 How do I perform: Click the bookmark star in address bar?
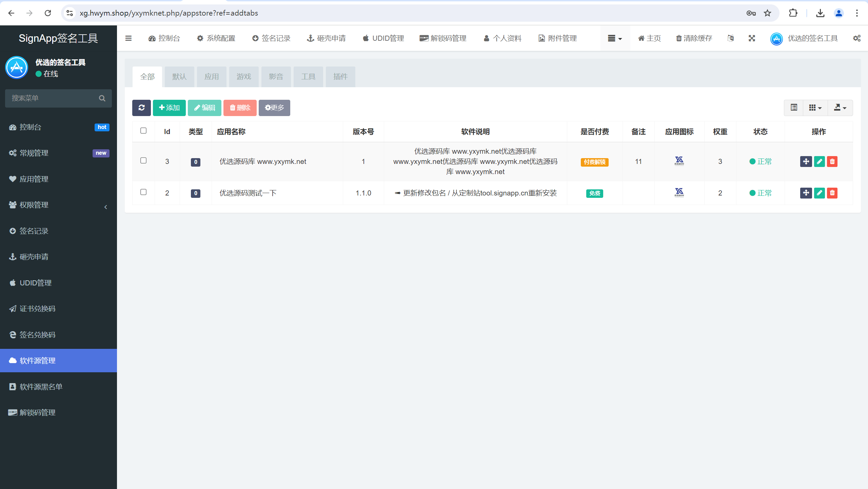click(x=768, y=13)
